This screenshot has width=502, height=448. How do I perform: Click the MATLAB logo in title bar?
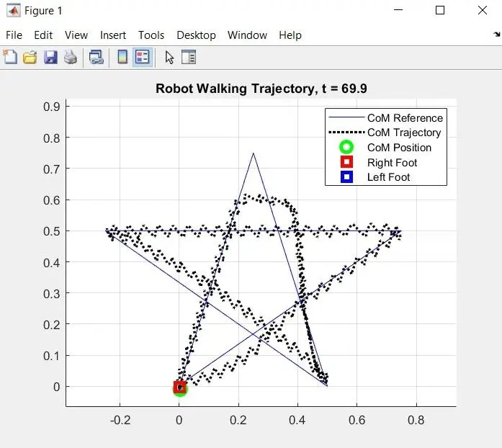tap(14, 11)
